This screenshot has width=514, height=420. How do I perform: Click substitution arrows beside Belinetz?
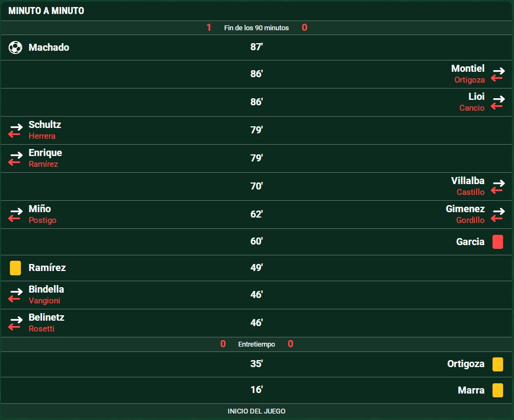tap(16, 323)
